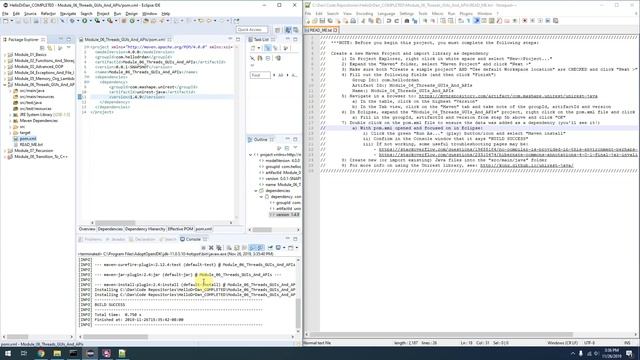Image resolution: width=640 pixels, height=360 pixels.
Task: Switch to Dependency Hierarchy tab
Action: 145,229
